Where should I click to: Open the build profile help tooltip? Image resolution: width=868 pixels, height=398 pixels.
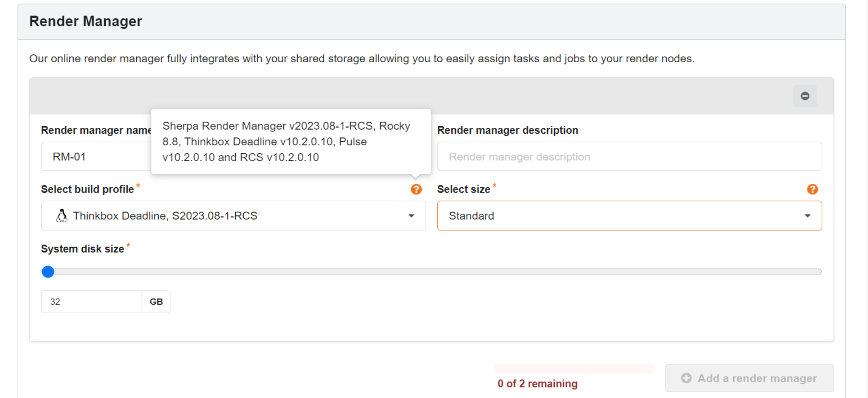point(416,190)
